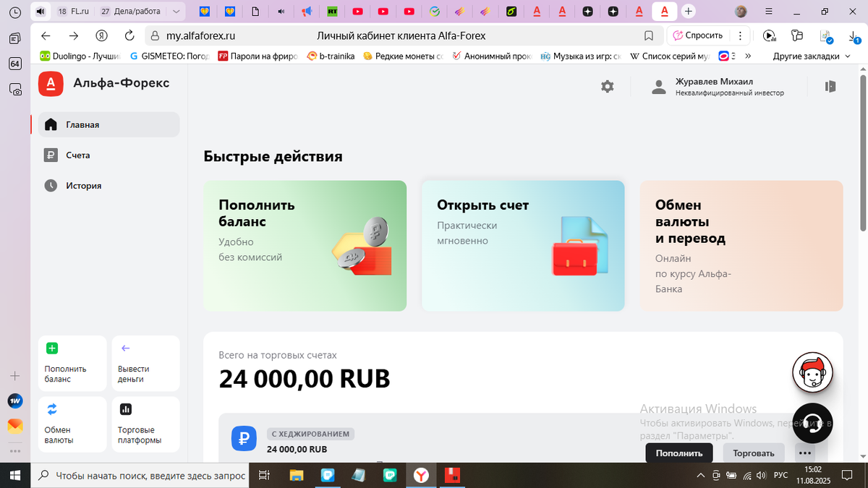
Task: Reload the page
Action: (x=129, y=35)
